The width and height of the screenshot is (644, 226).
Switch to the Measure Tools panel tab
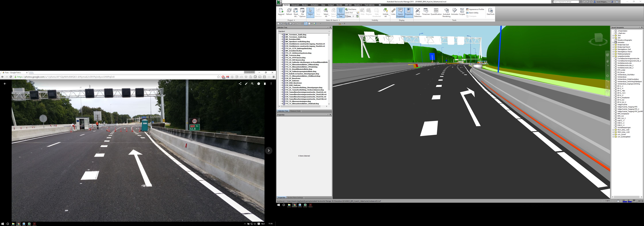pos(295,111)
